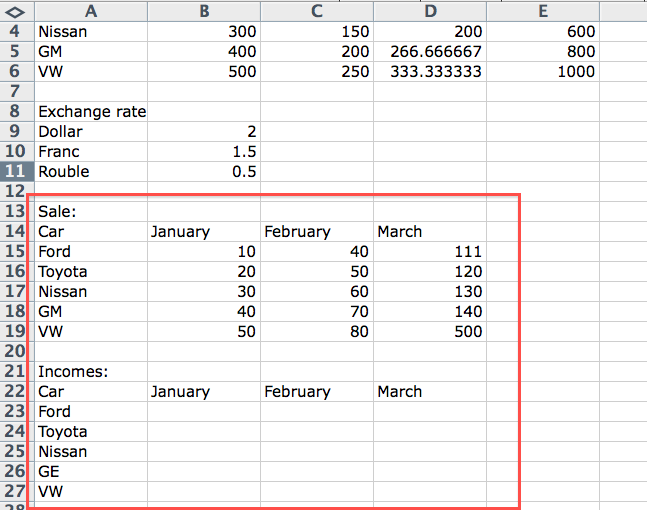
Task: Select VW February sale cell 80
Action: pyautogui.click(x=317, y=331)
